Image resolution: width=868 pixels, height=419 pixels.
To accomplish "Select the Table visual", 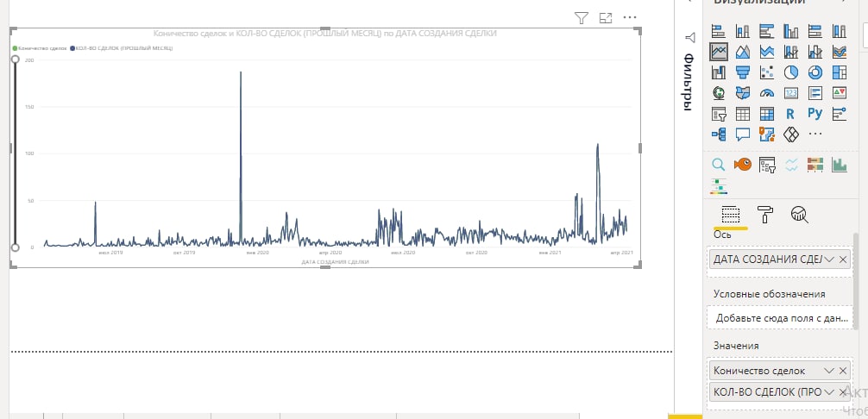I will point(742,113).
